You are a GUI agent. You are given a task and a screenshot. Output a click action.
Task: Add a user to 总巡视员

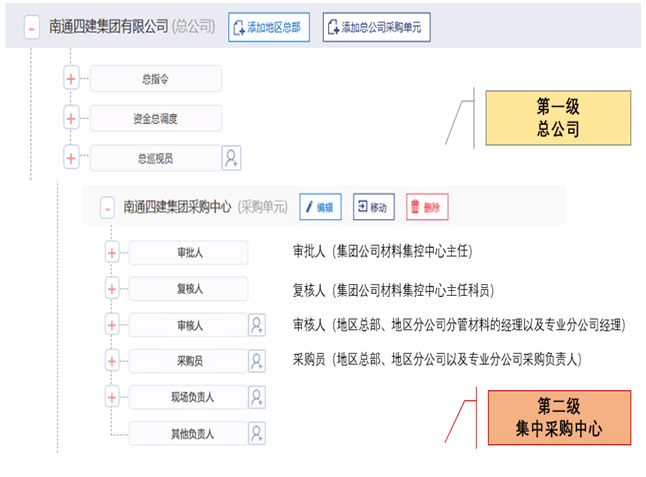[x=232, y=158]
